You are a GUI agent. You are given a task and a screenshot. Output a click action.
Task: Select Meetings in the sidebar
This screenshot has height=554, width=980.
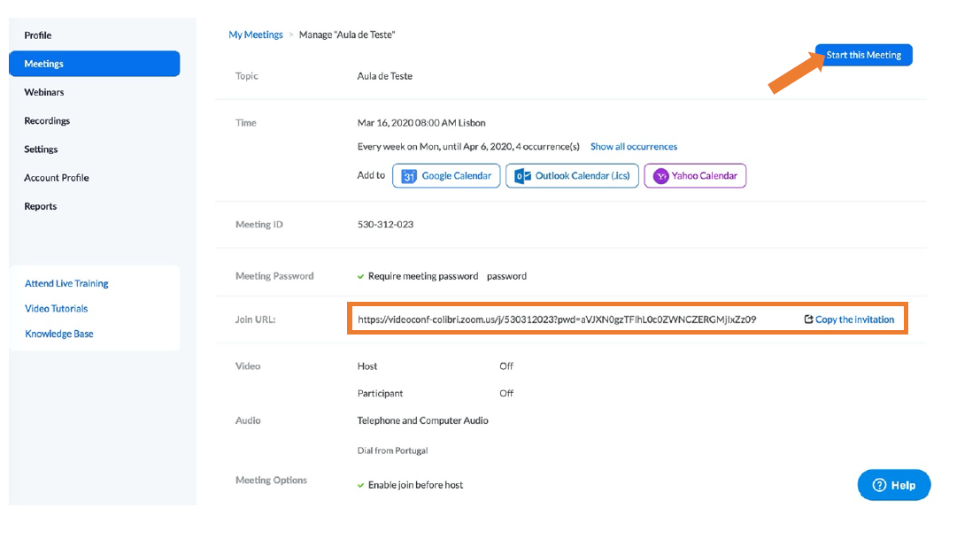(x=44, y=64)
